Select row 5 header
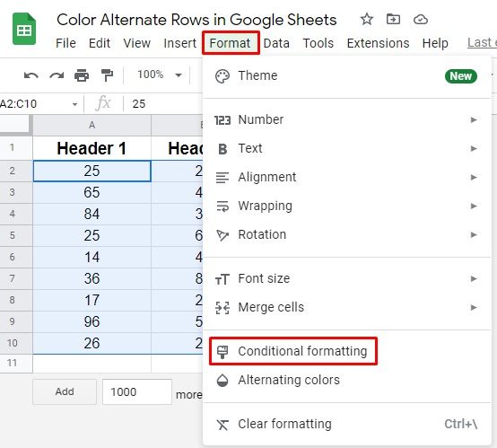The height and width of the screenshot is (448, 497). point(16,236)
